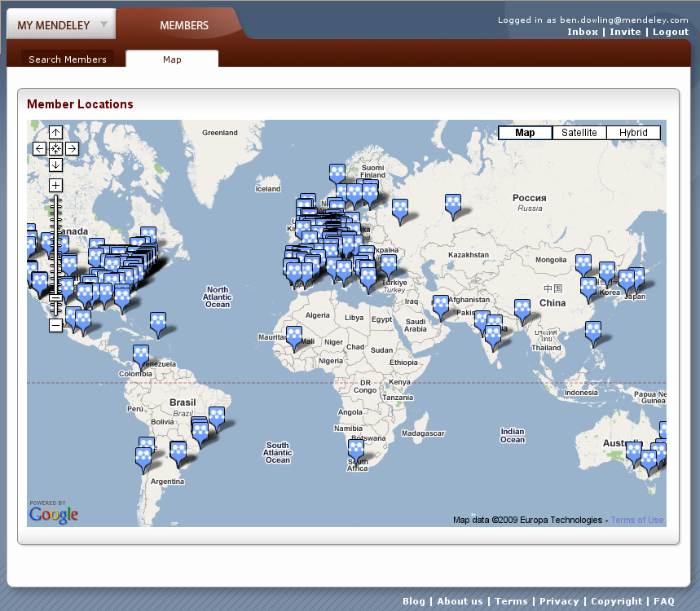Screen dimensions: 700x611
Task: Open the Privacy footer link
Action: [559, 601]
